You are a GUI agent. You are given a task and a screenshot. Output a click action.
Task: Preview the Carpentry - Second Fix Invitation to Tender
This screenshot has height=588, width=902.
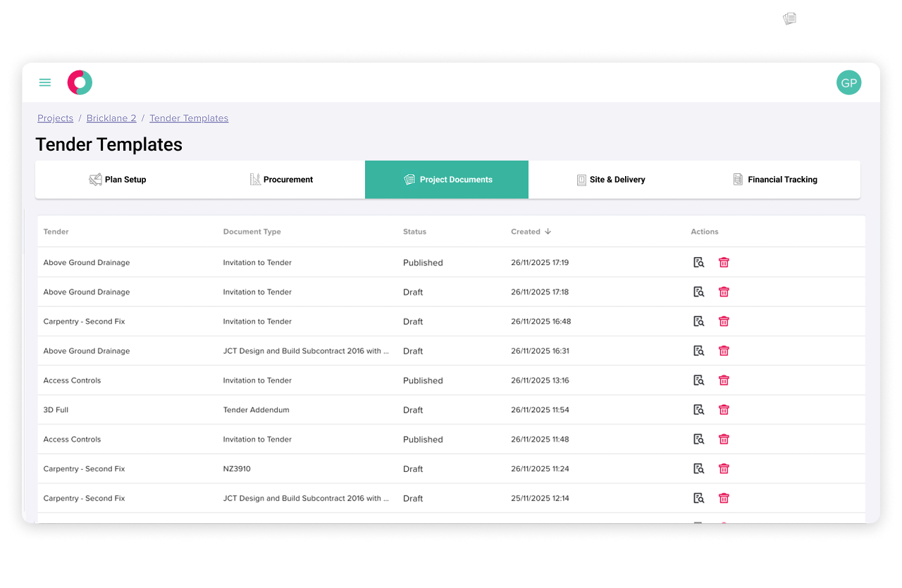(698, 321)
